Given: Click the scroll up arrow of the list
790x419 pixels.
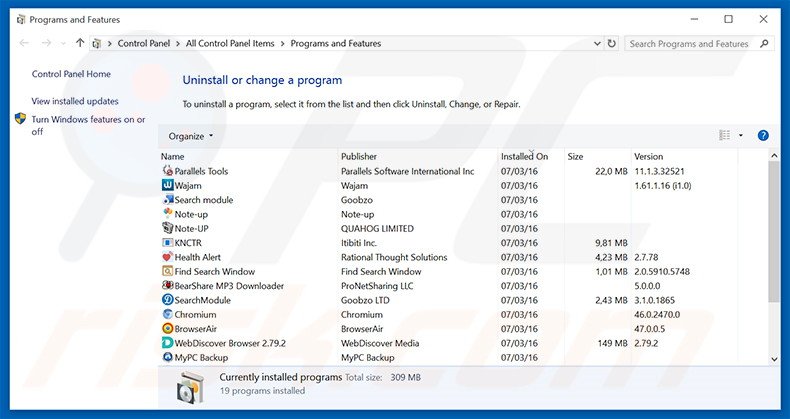Looking at the screenshot, I should (x=774, y=156).
